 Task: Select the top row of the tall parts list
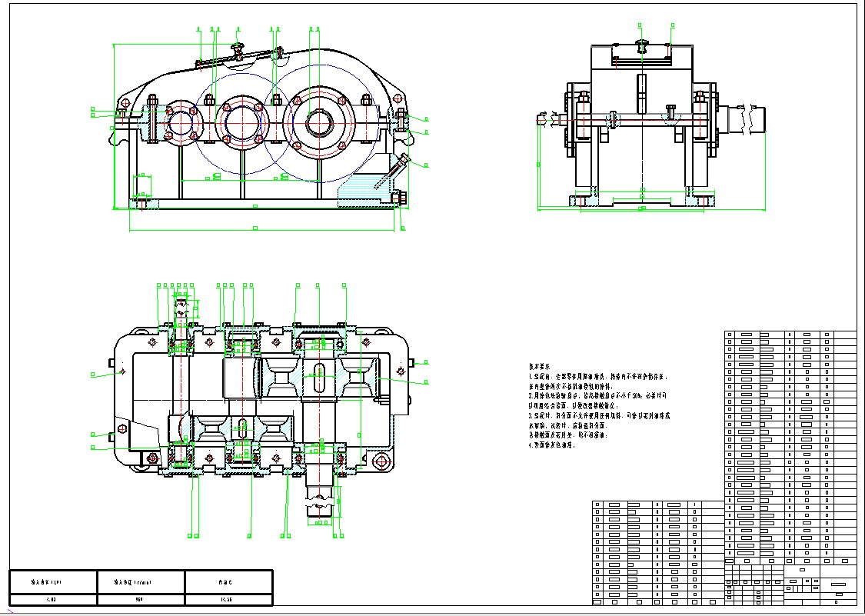tap(790, 335)
